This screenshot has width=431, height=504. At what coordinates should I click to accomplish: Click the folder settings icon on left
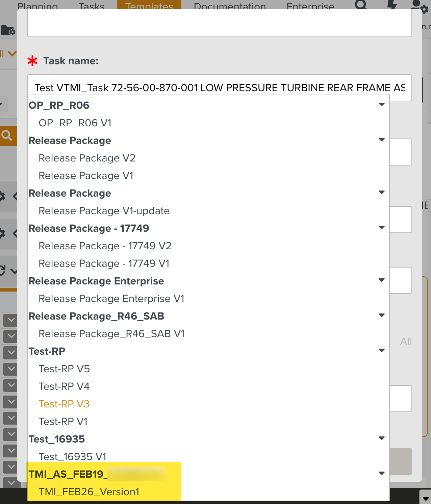pyautogui.click(x=8, y=30)
